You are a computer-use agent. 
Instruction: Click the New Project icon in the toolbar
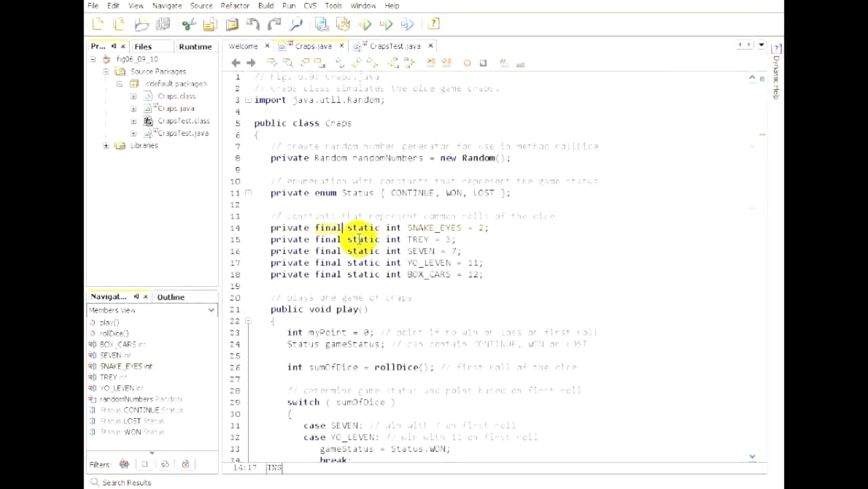(x=98, y=24)
